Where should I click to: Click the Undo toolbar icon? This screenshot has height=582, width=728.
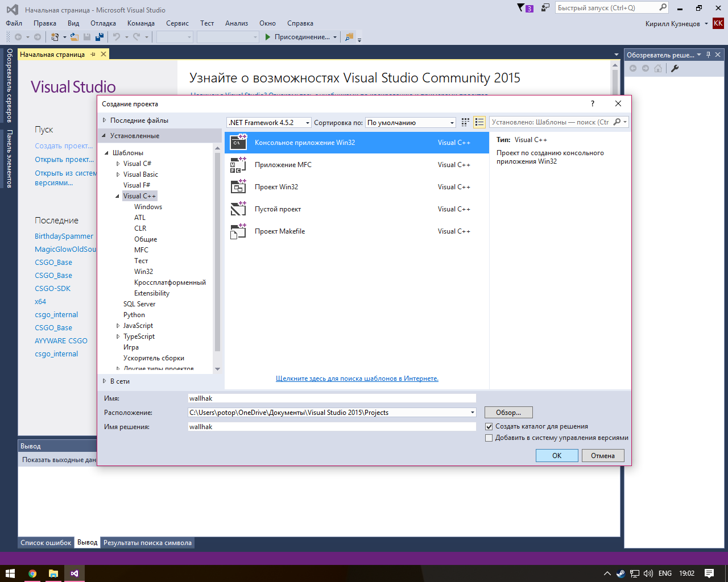point(117,37)
